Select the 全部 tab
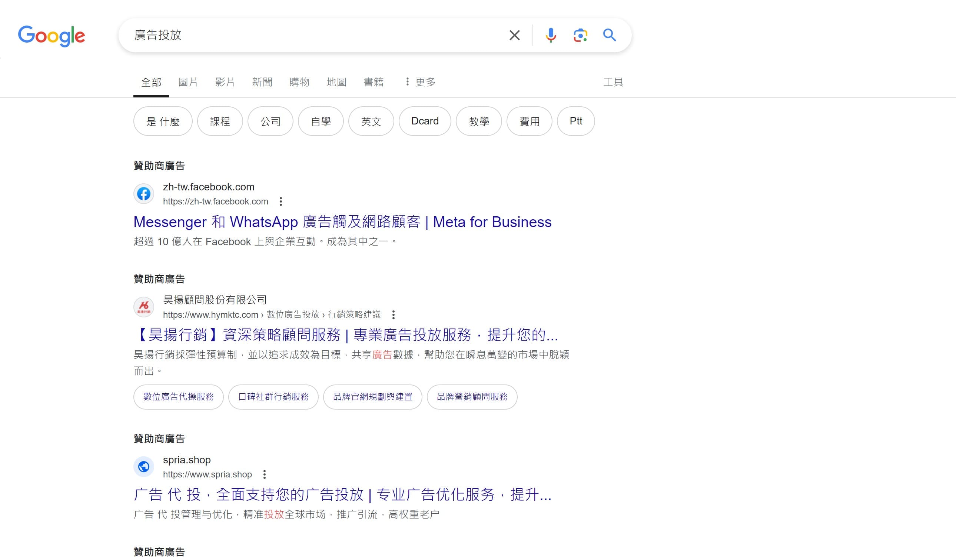This screenshot has width=956, height=560. pyautogui.click(x=151, y=82)
